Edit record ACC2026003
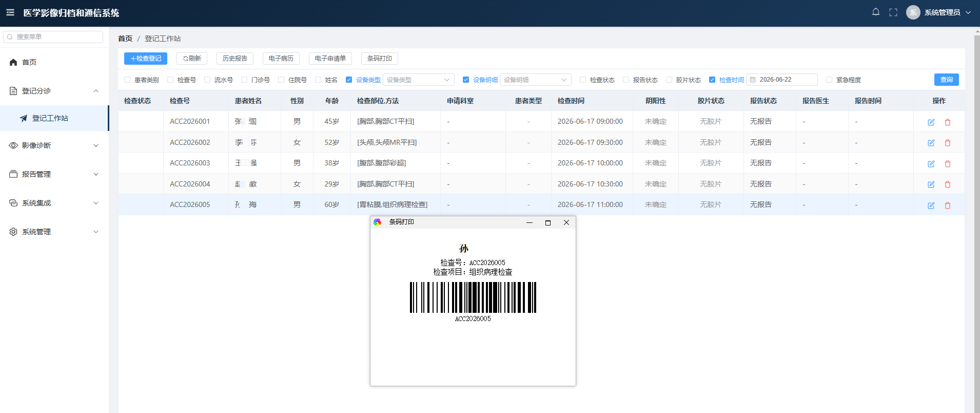Screen dimensions: 980x413 click(x=931, y=164)
